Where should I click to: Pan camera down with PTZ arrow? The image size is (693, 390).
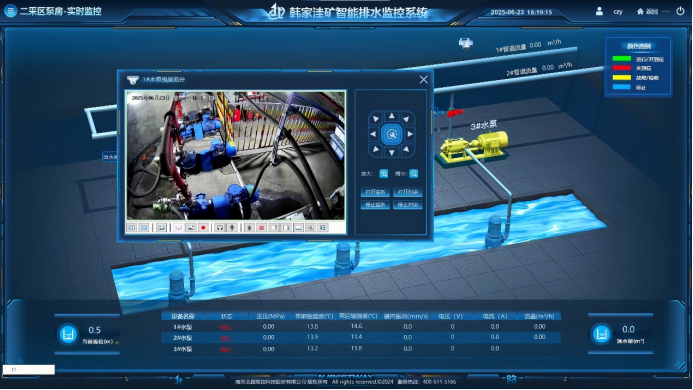click(392, 153)
